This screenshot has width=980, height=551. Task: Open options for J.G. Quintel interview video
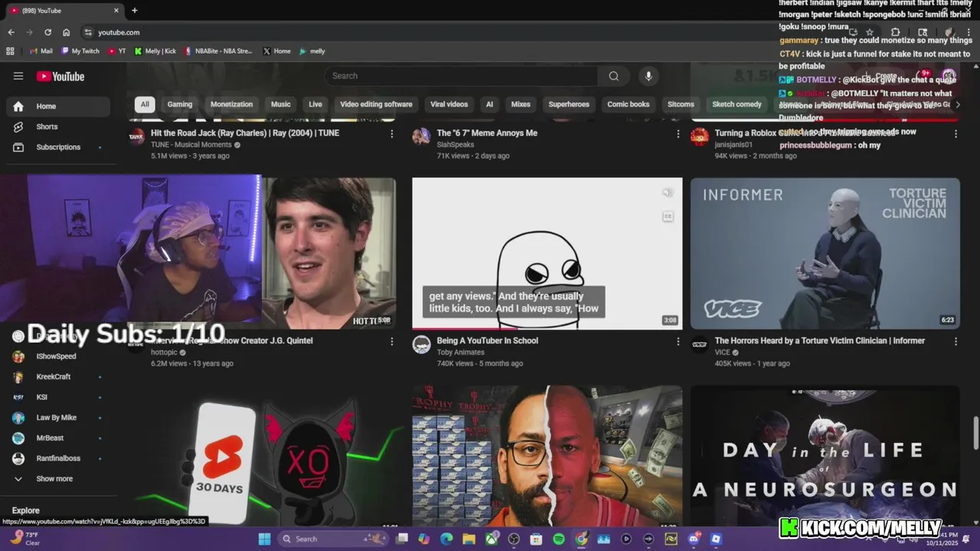(392, 341)
